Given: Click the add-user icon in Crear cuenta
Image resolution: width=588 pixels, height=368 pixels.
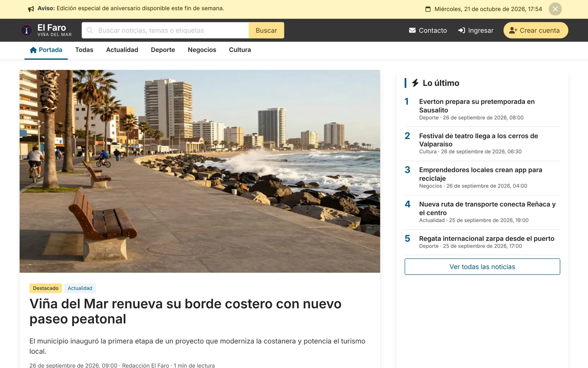Looking at the screenshot, I should pos(513,30).
